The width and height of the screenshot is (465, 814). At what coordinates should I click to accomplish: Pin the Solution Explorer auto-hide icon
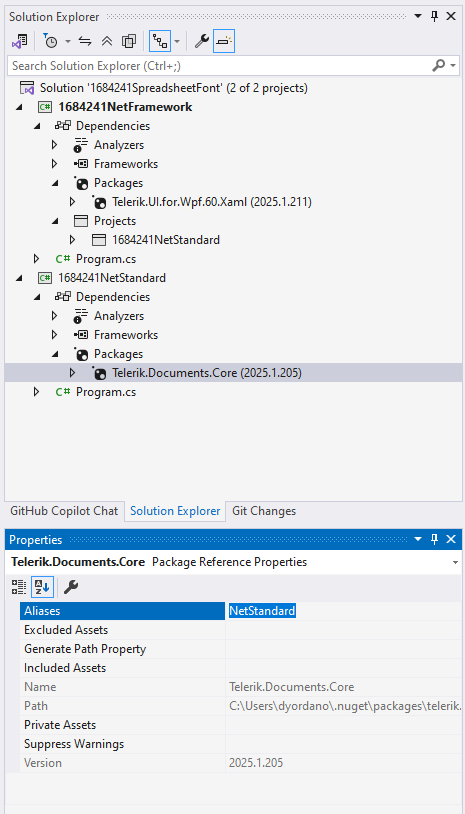(434, 17)
